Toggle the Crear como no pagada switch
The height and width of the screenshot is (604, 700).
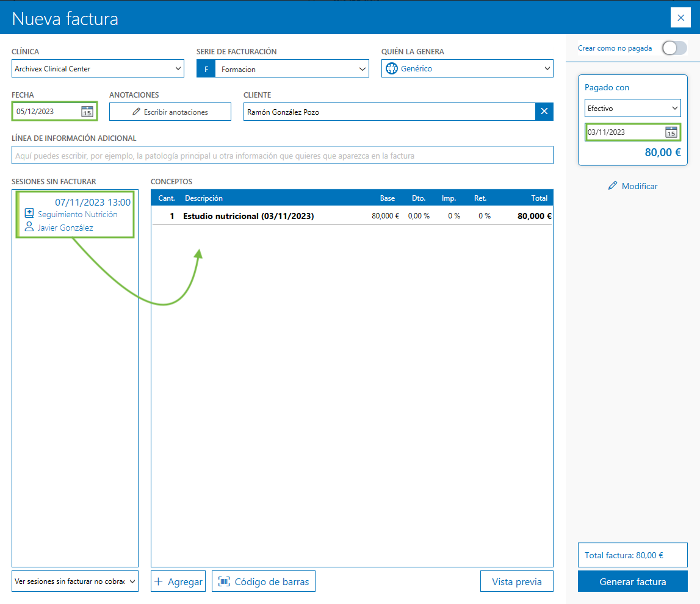(674, 48)
